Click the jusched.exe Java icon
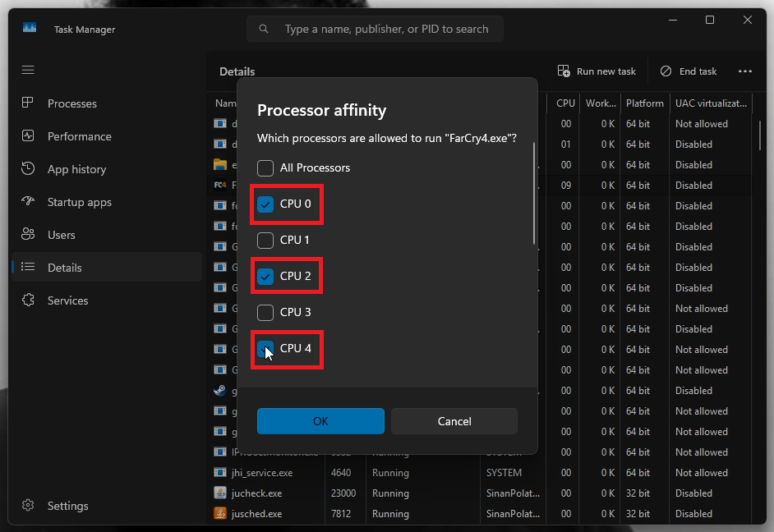The width and height of the screenshot is (774, 532). [220, 513]
